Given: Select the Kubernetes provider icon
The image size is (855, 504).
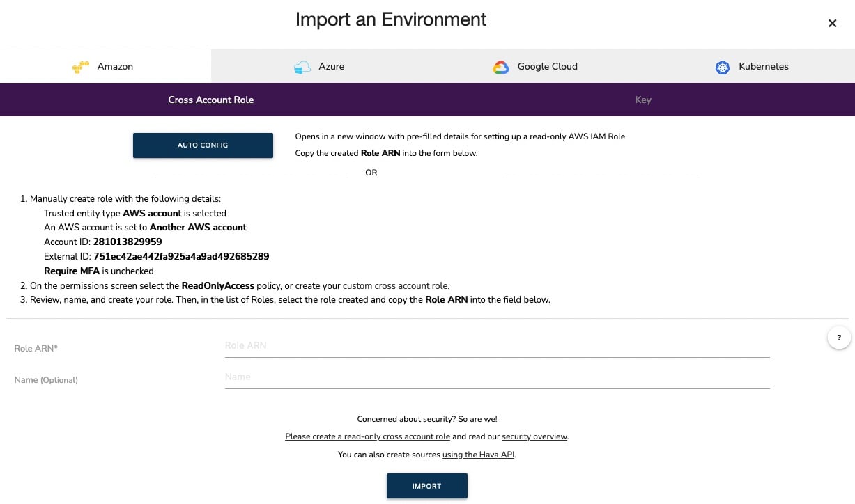Looking at the screenshot, I should pyautogui.click(x=722, y=67).
